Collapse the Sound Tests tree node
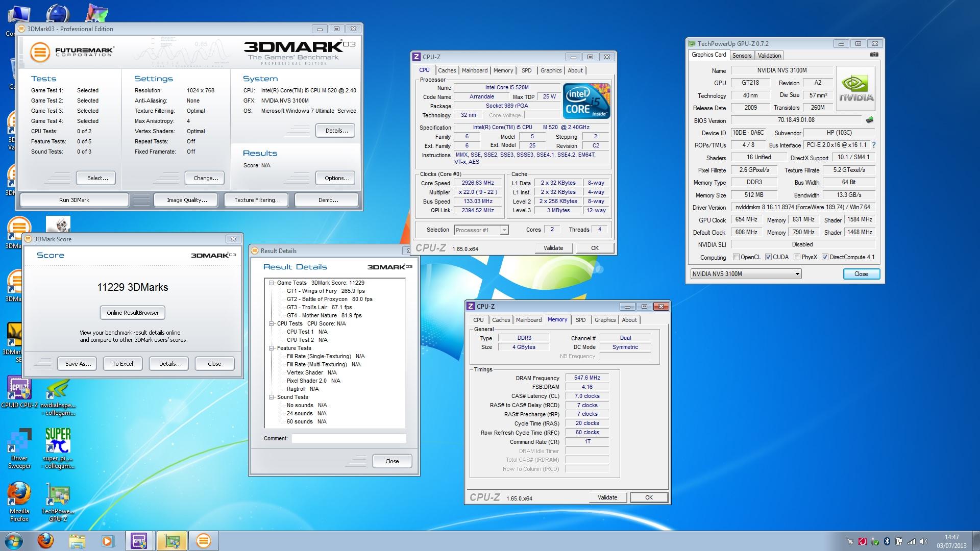 272,397
